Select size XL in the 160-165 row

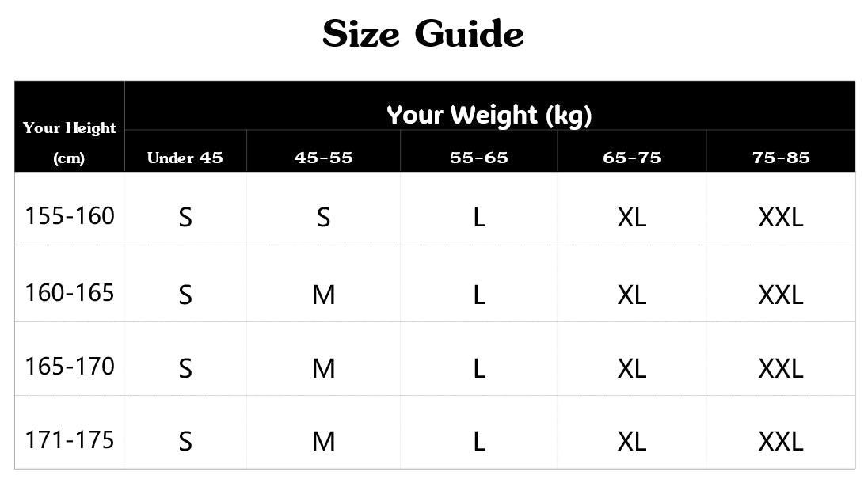(x=631, y=295)
